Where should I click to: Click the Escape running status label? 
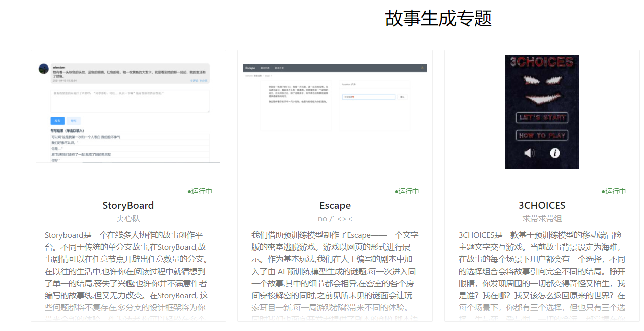(x=407, y=191)
